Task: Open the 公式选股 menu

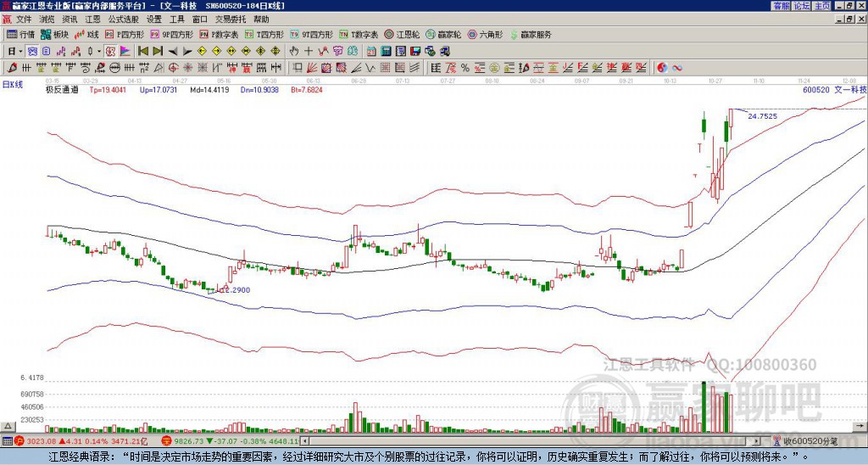Action: 124,20
